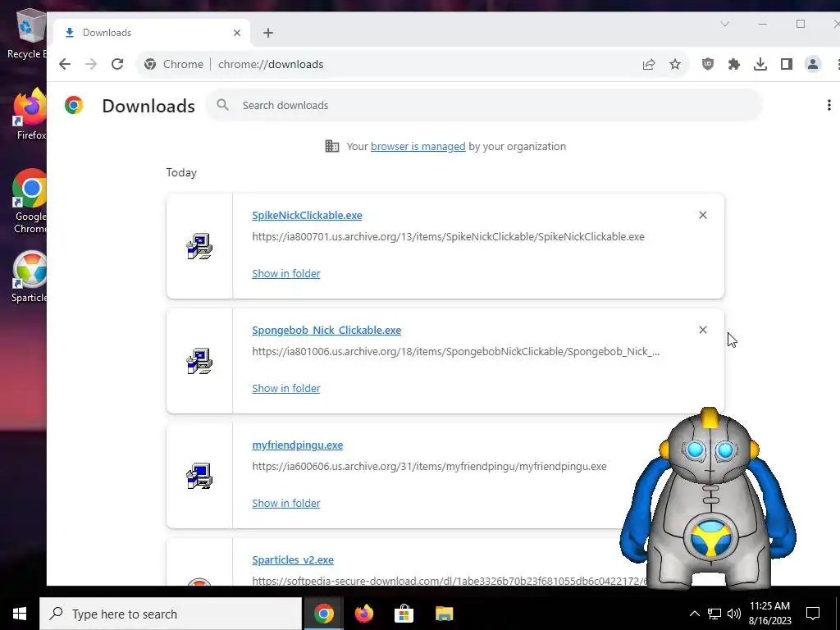Open Downloads page three-dot menu
The height and width of the screenshot is (630, 840).
coord(829,105)
